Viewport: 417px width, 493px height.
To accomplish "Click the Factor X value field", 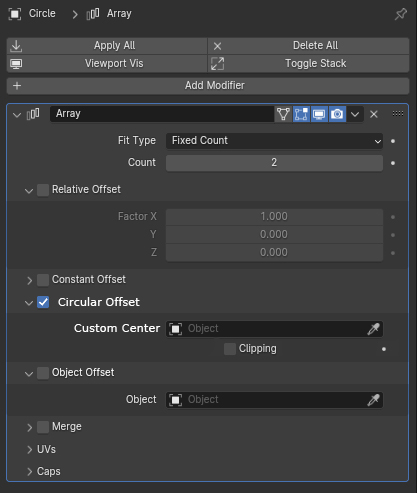I will [x=274, y=217].
